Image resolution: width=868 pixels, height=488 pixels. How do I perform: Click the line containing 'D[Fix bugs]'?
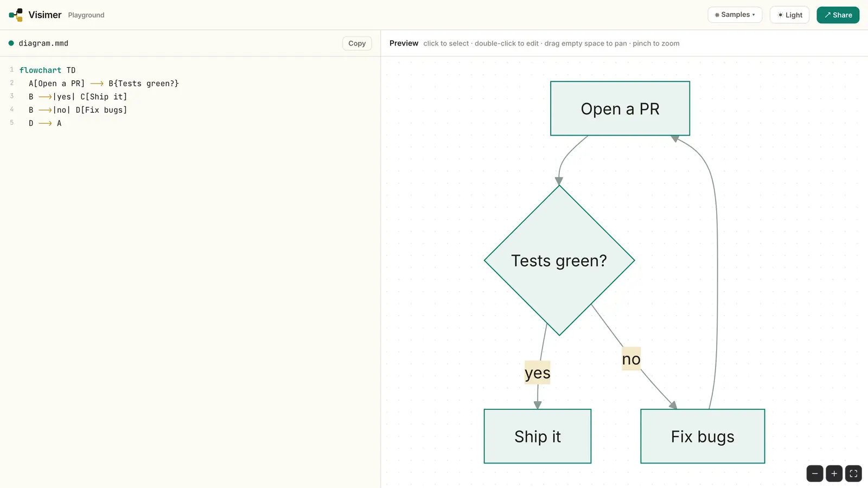click(x=78, y=110)
